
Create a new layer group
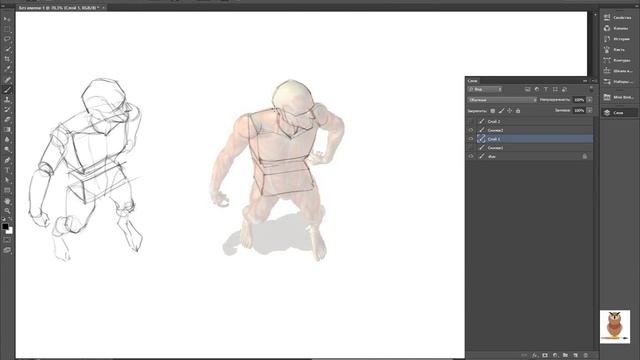pyautogui.click(x=565, y=356)
